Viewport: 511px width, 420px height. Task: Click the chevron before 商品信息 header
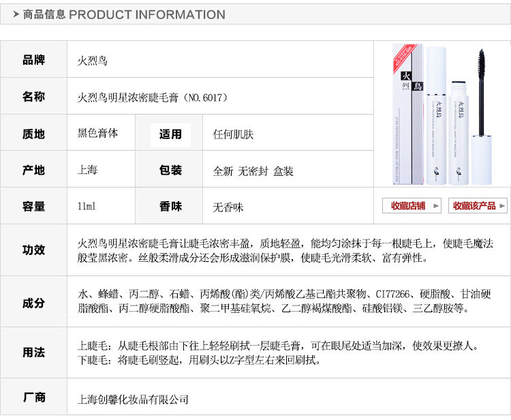[16, 14]
